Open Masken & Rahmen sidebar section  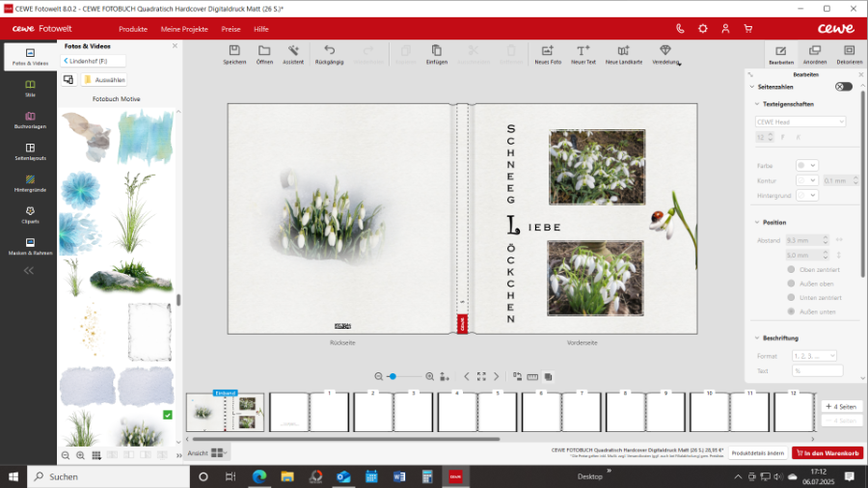point(30,245)
